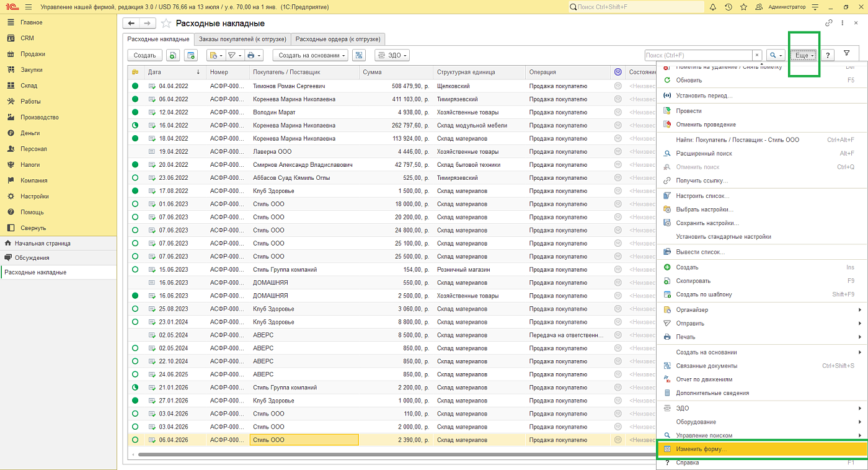Viewport: 868px width, 470px height.
Task: Open Начальная страница in sidebar
Action: (58, 243)
